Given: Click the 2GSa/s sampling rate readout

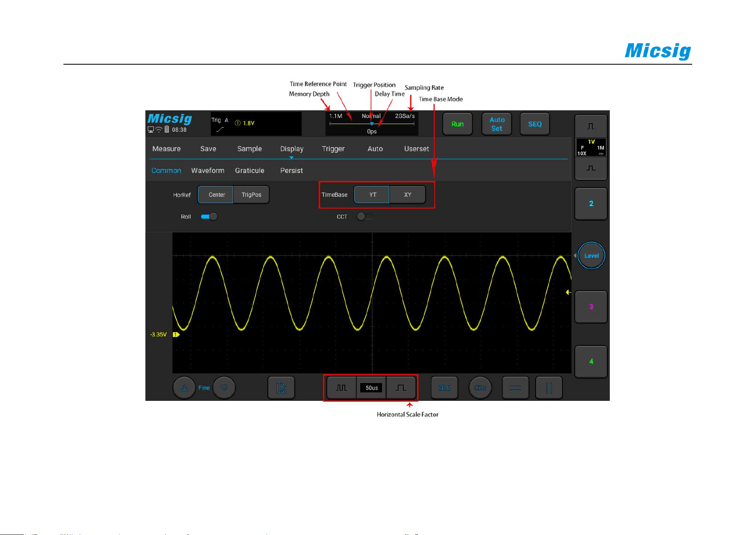Looking at the screenshot, I should (x=405, y=116).
